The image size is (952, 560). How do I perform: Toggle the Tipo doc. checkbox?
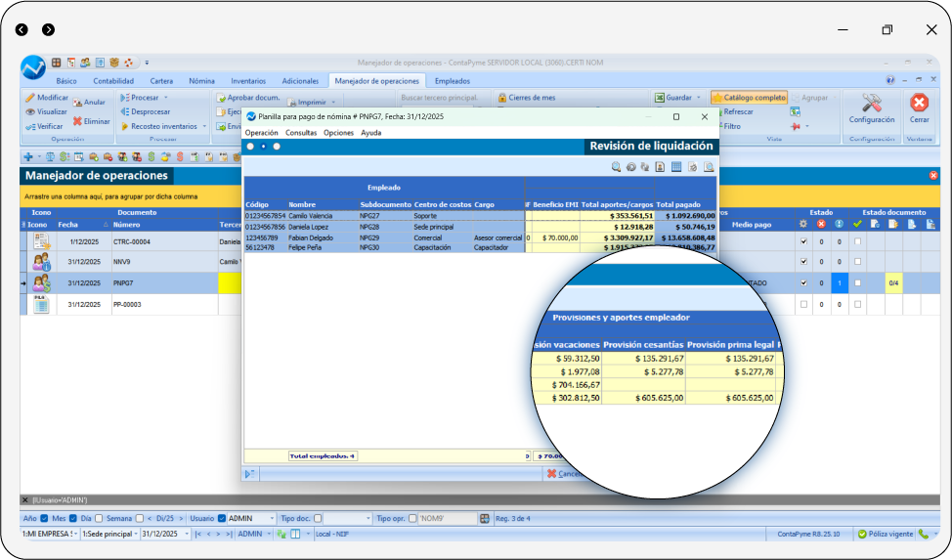click(318, 519)
